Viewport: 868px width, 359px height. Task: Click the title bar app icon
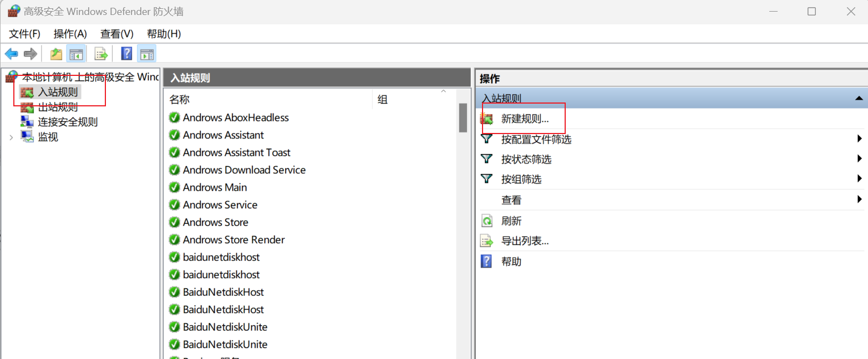(13, 11)
